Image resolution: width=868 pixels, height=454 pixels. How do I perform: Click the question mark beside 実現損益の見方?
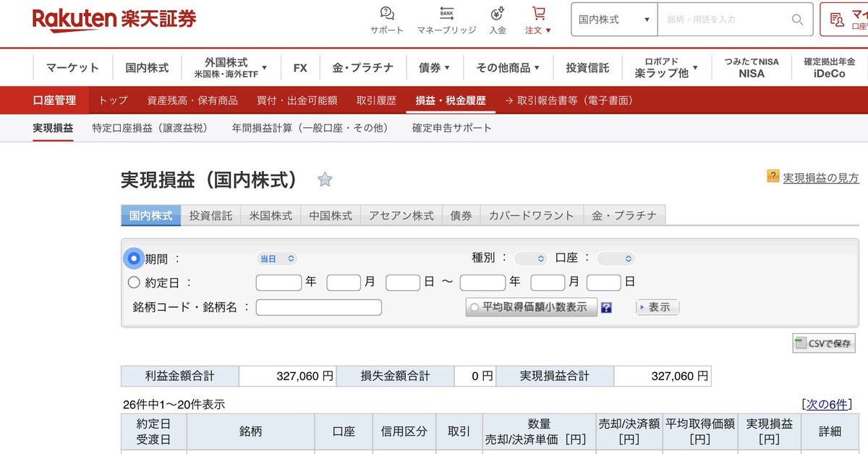pyautogui.click(x=773, y=176)
